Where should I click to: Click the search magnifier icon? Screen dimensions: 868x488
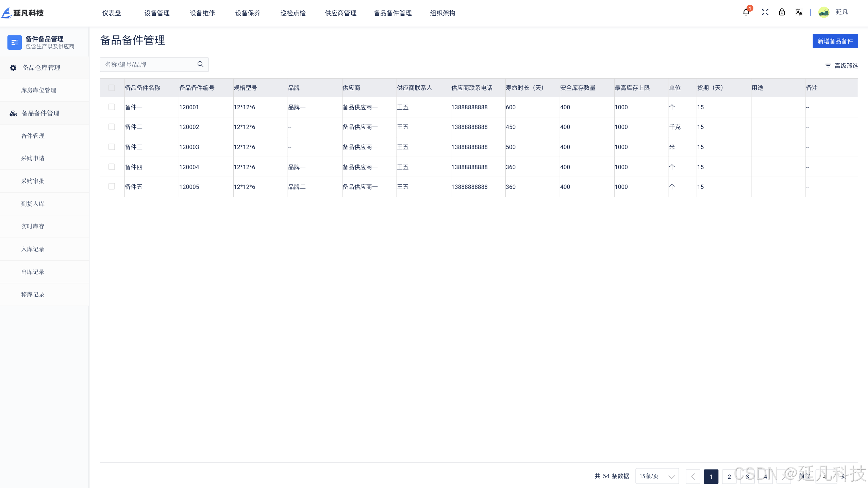tap(200, 64)
